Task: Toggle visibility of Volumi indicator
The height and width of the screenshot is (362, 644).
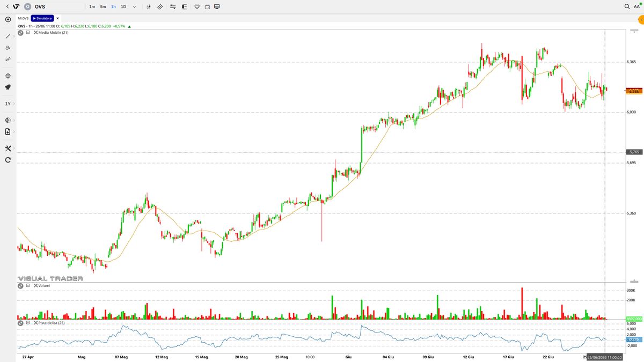Action: coord(20,286)
